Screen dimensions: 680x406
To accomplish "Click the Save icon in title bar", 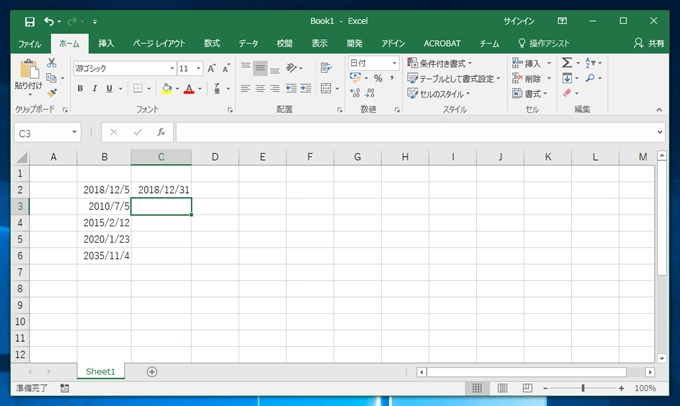I will [x=29, y=21].
